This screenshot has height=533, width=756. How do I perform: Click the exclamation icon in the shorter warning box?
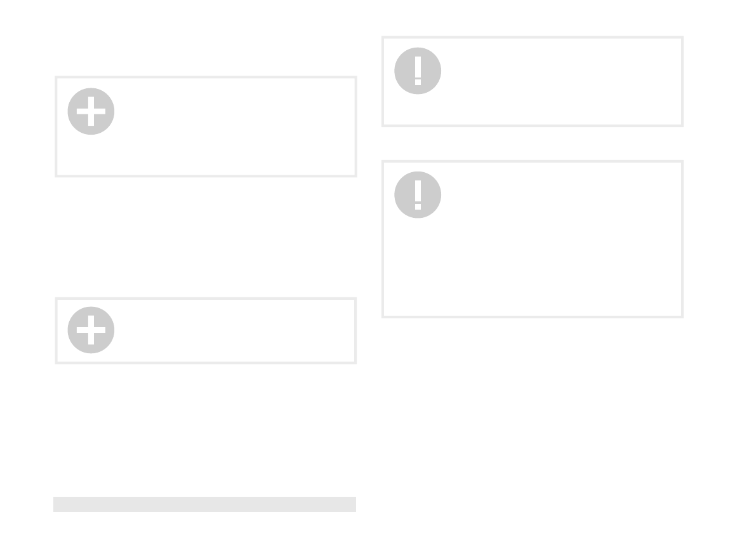coord(418,71)
